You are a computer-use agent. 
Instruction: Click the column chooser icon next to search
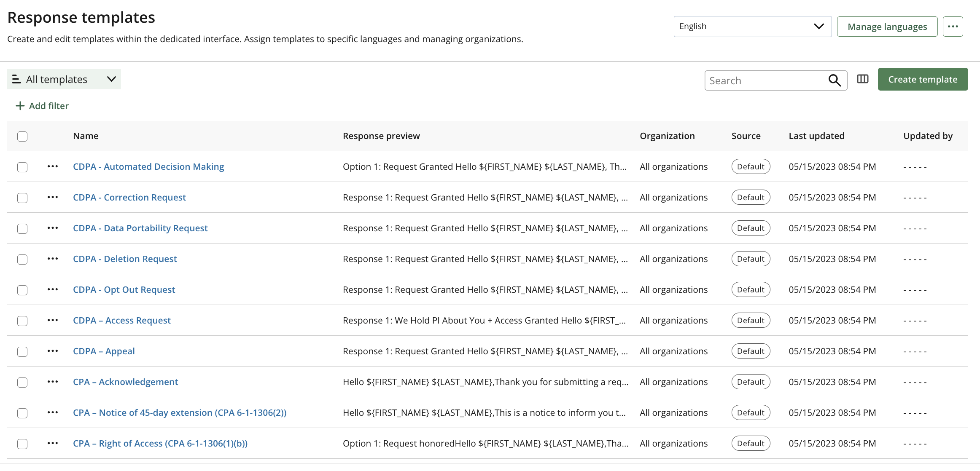click(862, 79)
